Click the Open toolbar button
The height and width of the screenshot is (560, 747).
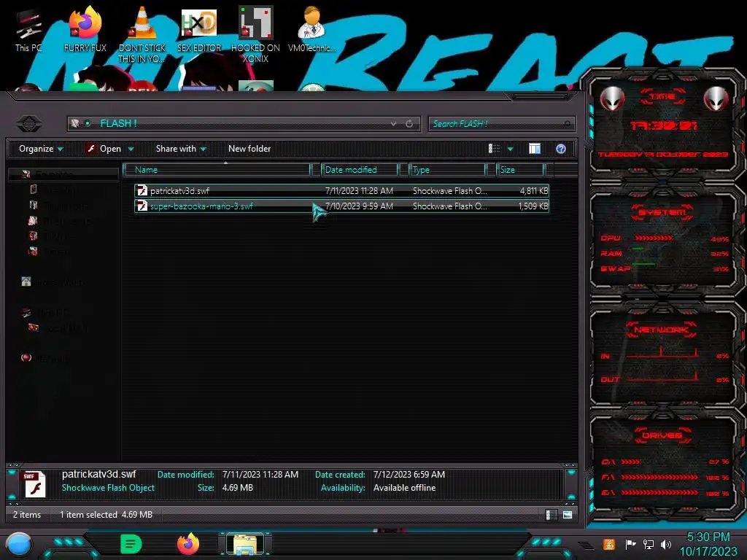point(104,149)
